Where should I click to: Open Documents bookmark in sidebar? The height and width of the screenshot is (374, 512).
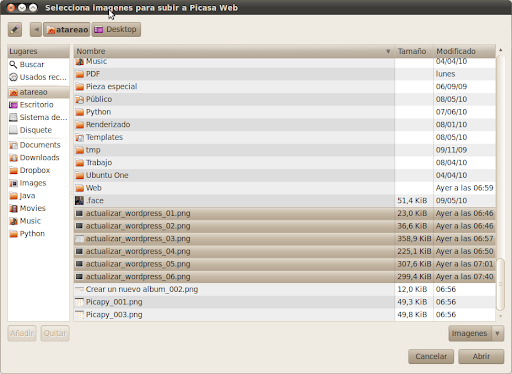click(40, 145)
